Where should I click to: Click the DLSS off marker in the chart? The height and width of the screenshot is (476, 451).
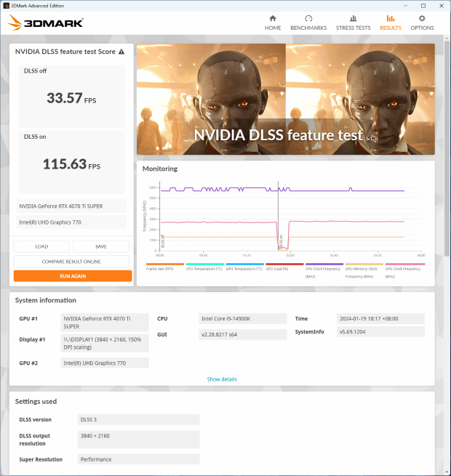click(163, 241)
